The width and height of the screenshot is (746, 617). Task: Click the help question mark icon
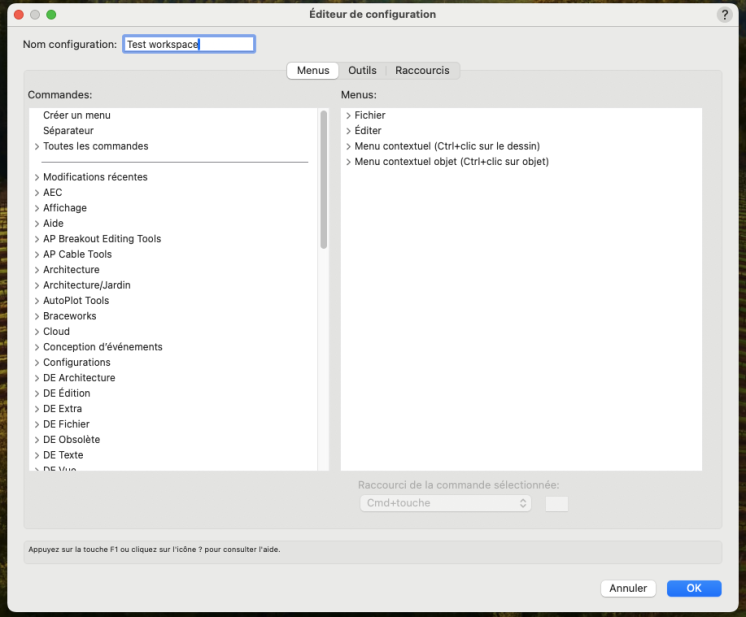click(724, 15)
